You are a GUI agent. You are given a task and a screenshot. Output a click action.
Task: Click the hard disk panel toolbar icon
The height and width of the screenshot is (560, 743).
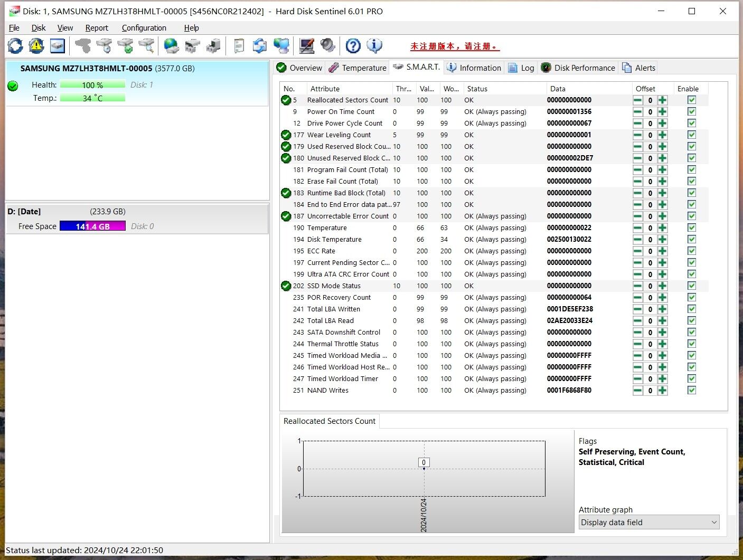58,46
